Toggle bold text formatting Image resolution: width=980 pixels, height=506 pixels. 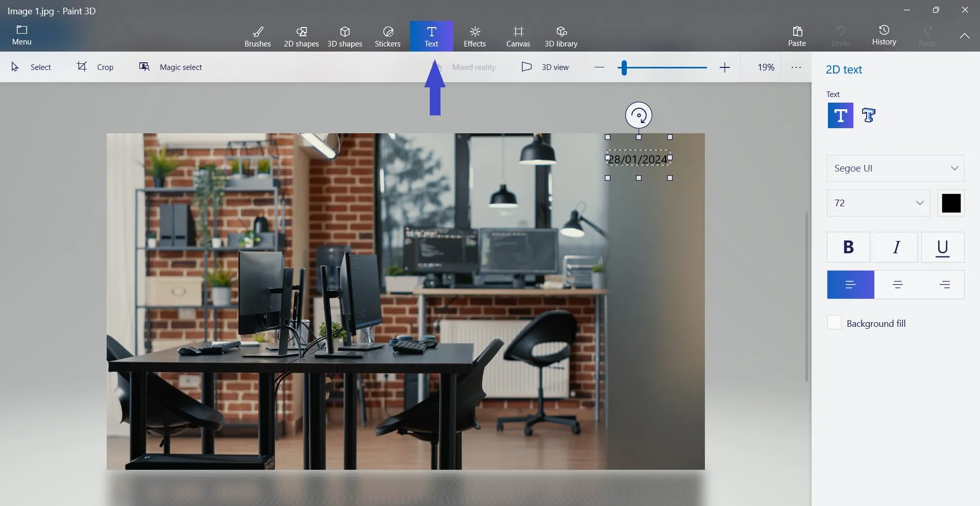coord(848,247)
